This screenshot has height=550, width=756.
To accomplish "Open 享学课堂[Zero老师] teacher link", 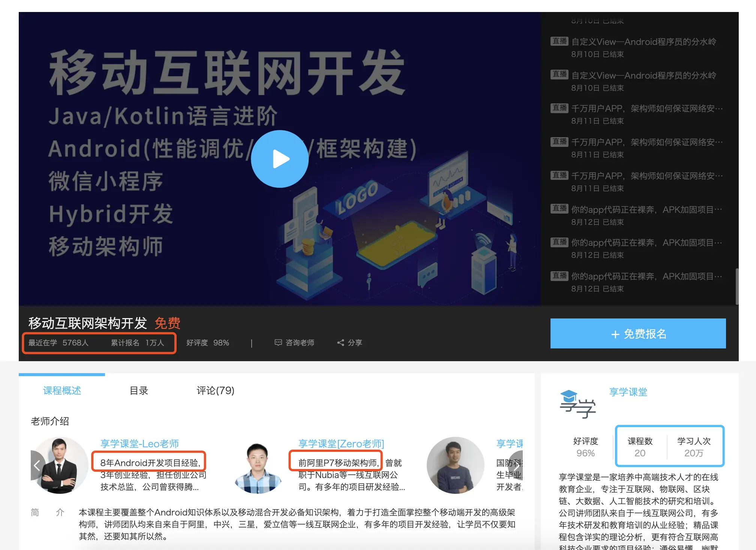I will click(341, 444).
